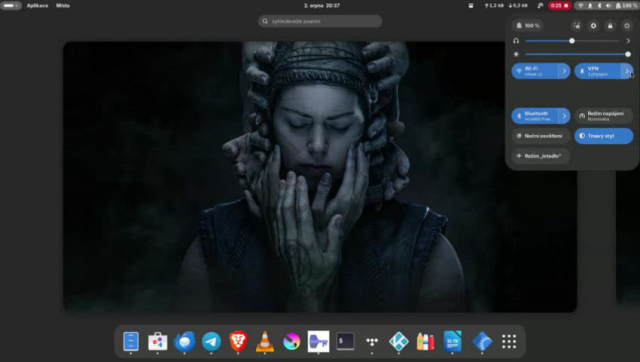This screenshot has height=362, width=640.
Task: Click the 100 % battery button
Action: pyautogui.click(x=528, y=26)
